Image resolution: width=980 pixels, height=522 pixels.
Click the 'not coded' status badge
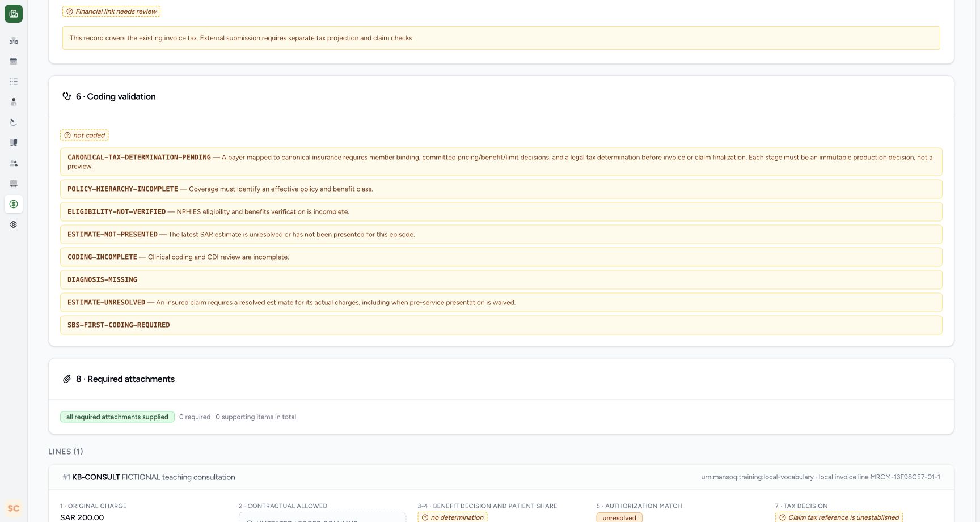[85, 135]
